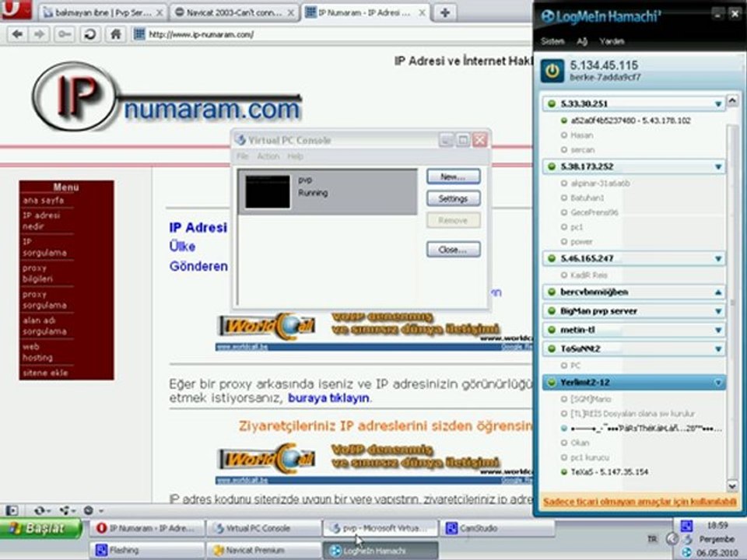Viewport: 747px width, 560px height.
Task: Open ToSuNNt2 network dropdown arrow
Action: point(718,348)
